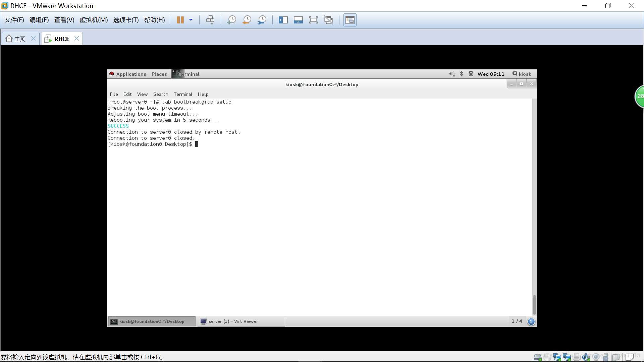Open the guest Applications menu
Screen dimensions: 644x362
(x=131, y=74)
